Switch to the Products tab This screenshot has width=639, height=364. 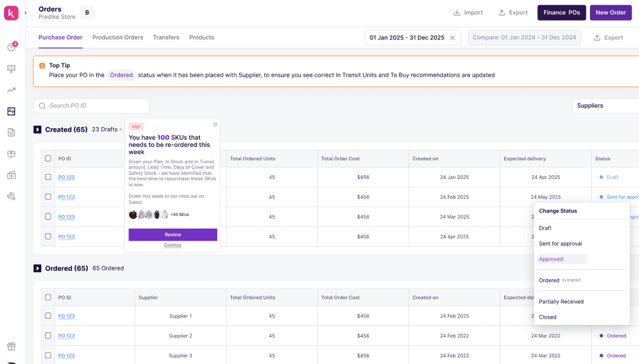[202, 37]
